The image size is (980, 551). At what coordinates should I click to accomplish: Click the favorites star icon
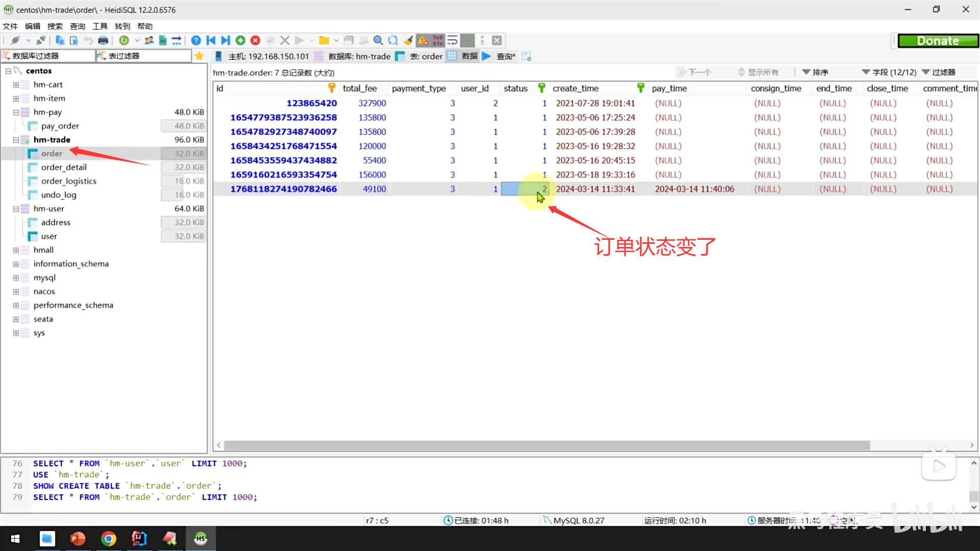[x=199, y=56]
